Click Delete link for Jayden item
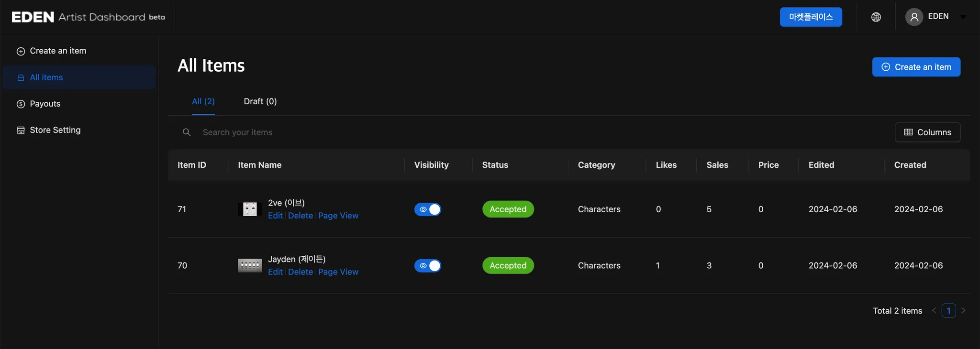This screenshot has width=980, height=349. (301, 272)
